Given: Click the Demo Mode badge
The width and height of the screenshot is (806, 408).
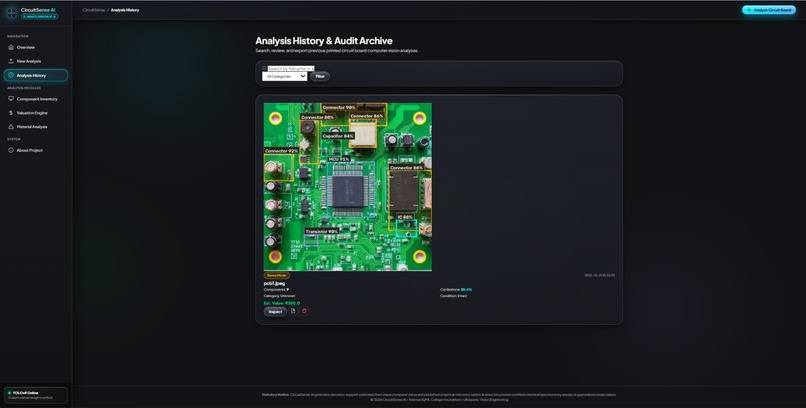Looking at the screenshot, I should [277, 275].
